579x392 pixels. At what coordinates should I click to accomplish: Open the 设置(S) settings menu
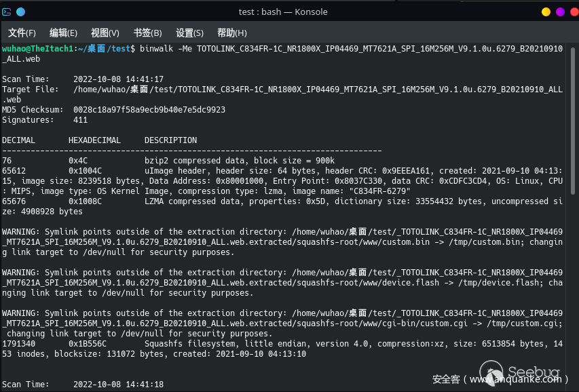(189, 33)
